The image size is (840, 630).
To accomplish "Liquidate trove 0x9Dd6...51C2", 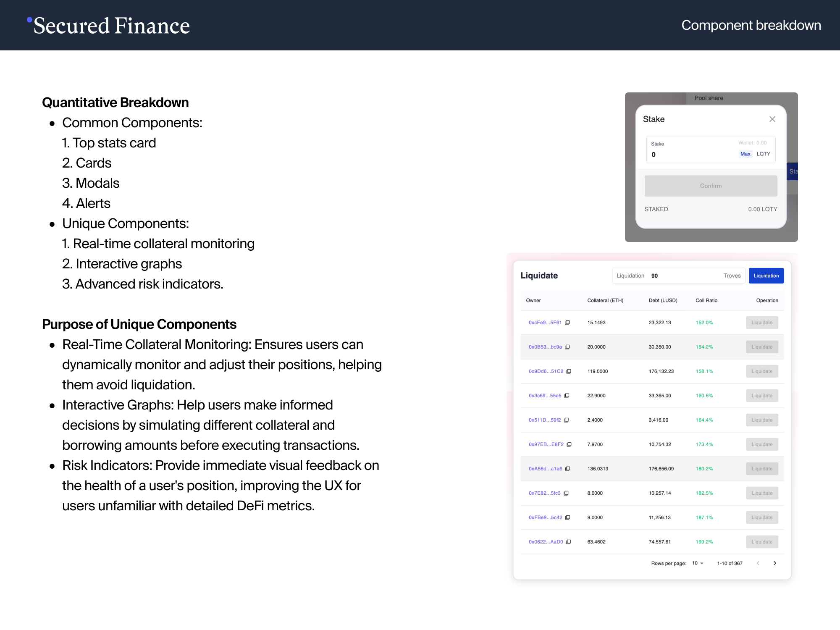I will click(x=762, y=371).
